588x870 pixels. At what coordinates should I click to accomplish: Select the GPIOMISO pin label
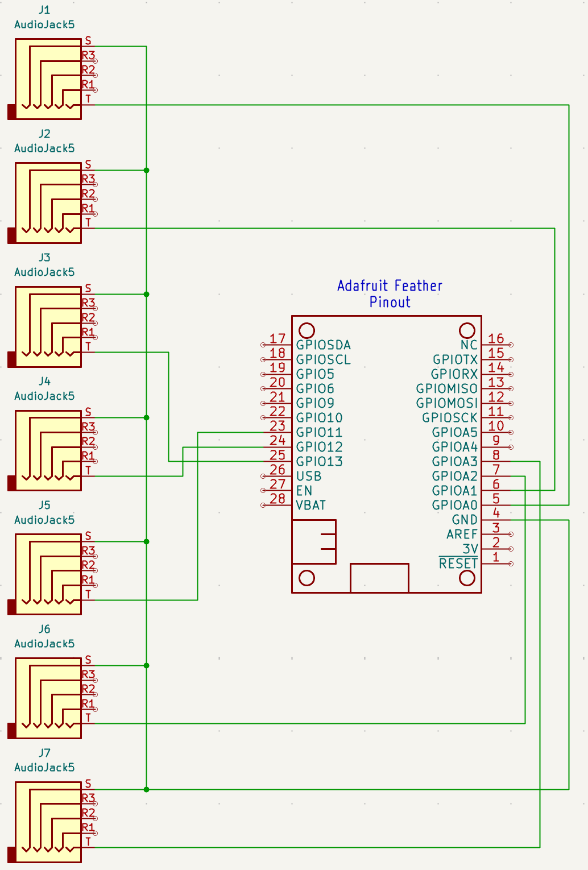[447, 389]
